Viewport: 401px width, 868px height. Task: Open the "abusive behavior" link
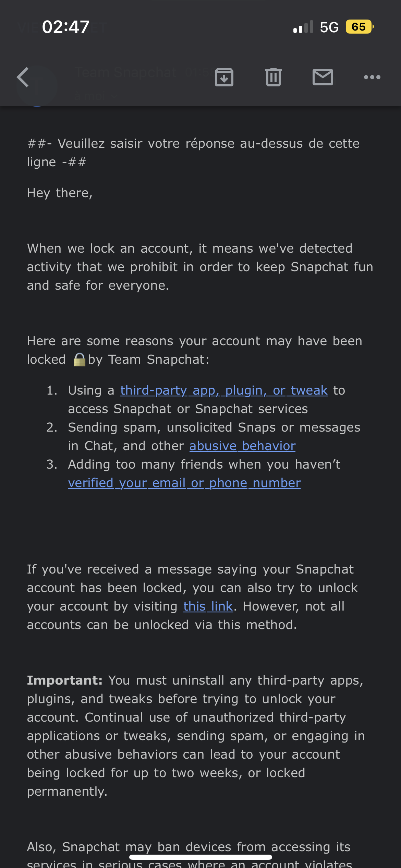(242, 446)
